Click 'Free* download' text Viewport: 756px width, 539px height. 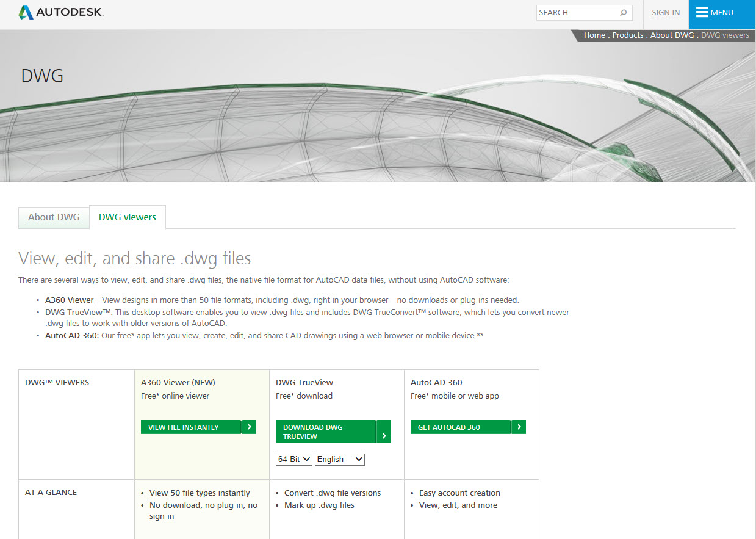pyautogui.click(x=304, y=396)
